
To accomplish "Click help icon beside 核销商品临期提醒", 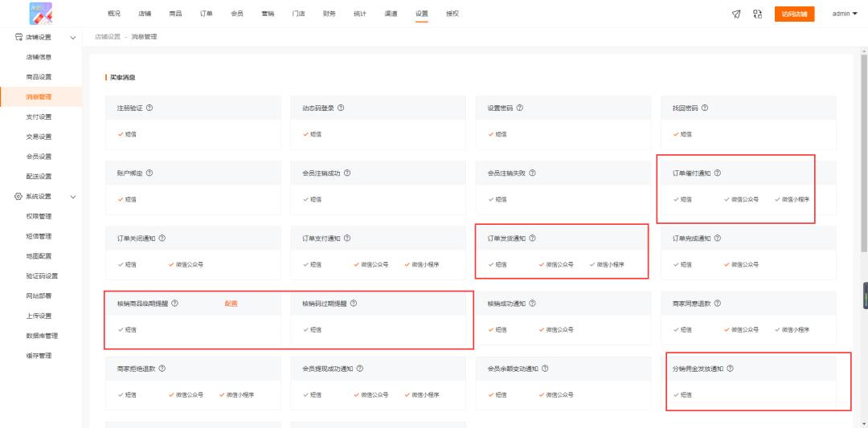I will coord(175,304).
